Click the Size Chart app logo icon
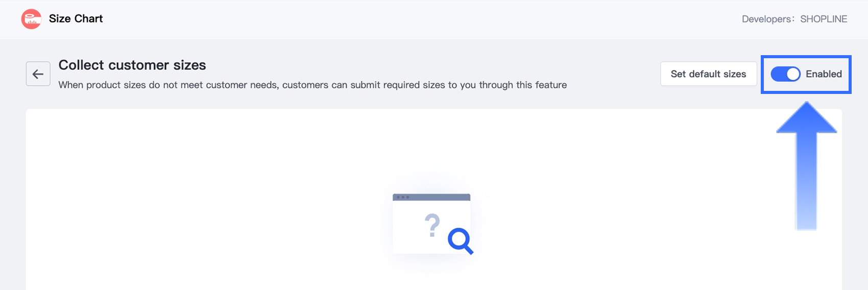 (31, 19)
